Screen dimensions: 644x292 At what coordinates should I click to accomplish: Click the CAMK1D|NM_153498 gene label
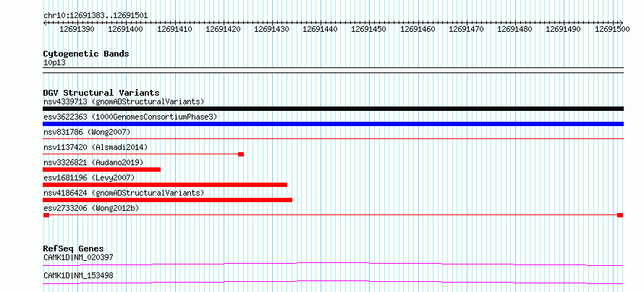[78, 275]
